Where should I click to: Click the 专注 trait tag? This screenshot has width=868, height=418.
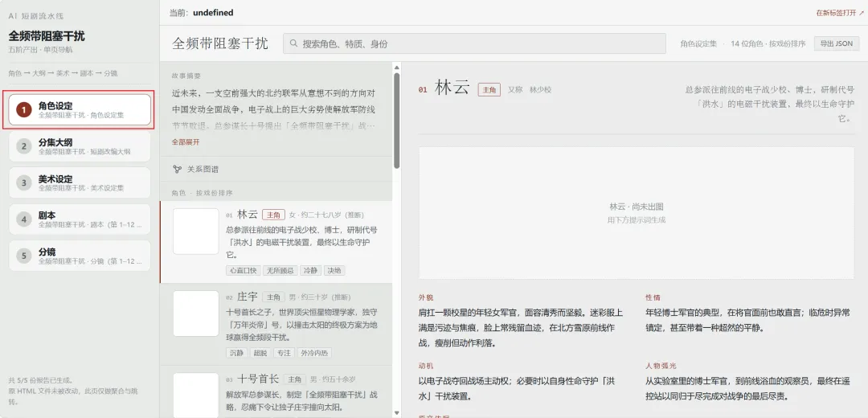284,353
